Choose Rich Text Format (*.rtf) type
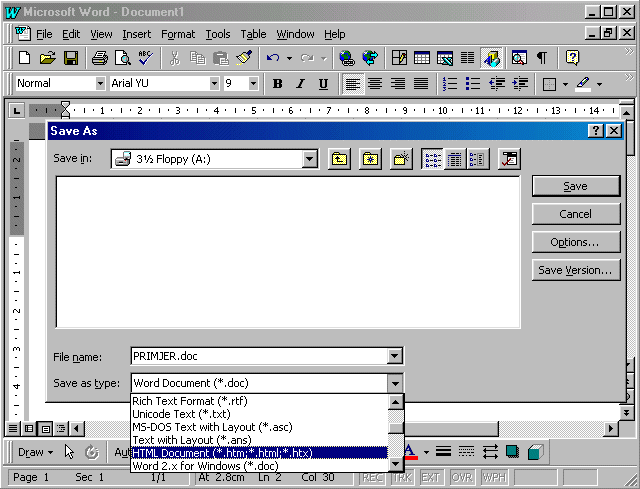This screenshot has height=489, width=640. tap(260, 401)
